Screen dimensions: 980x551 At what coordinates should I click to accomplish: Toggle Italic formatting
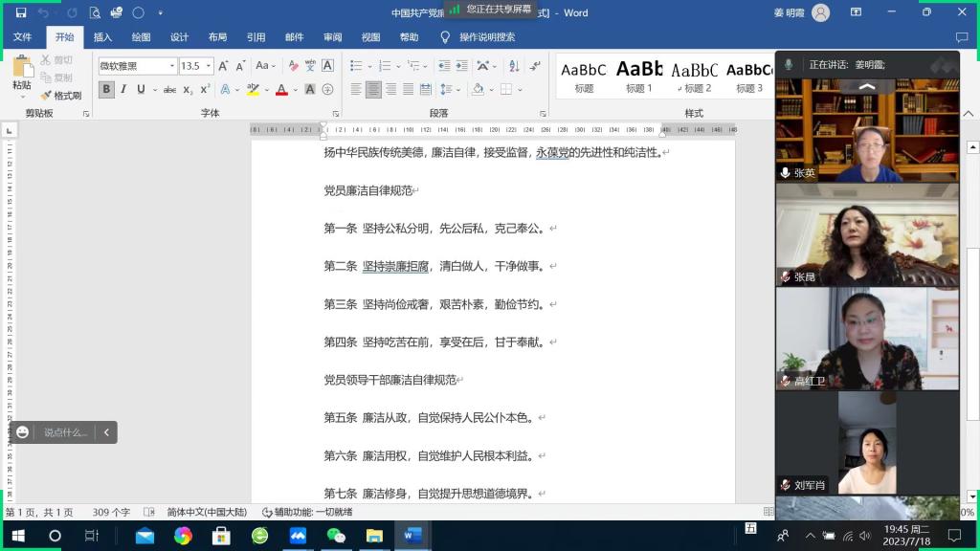(123, 90)
